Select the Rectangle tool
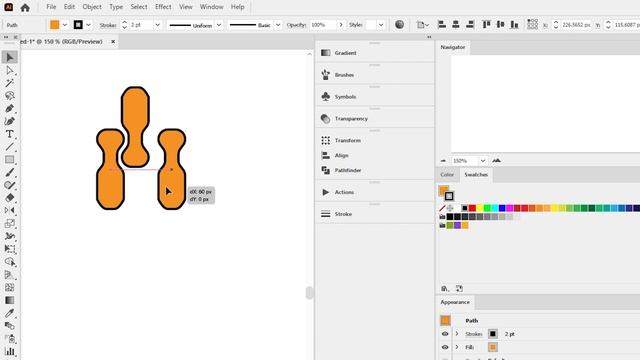This screenshot has height=360, width=640. click(10, 160)
